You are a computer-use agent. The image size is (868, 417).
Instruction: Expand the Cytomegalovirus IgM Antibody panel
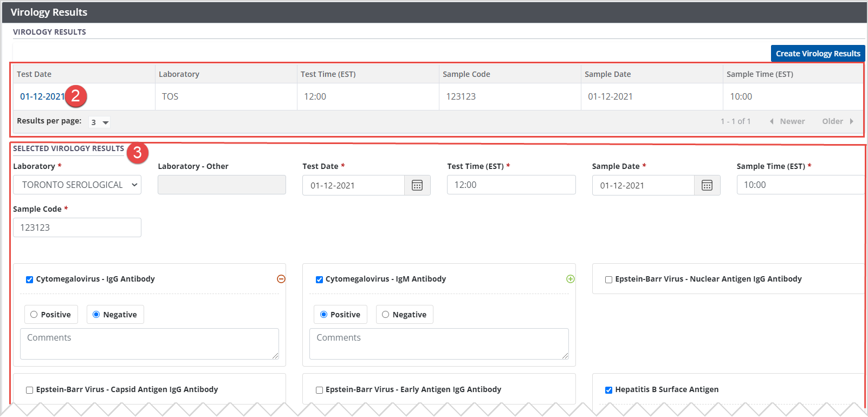(570, 279)
